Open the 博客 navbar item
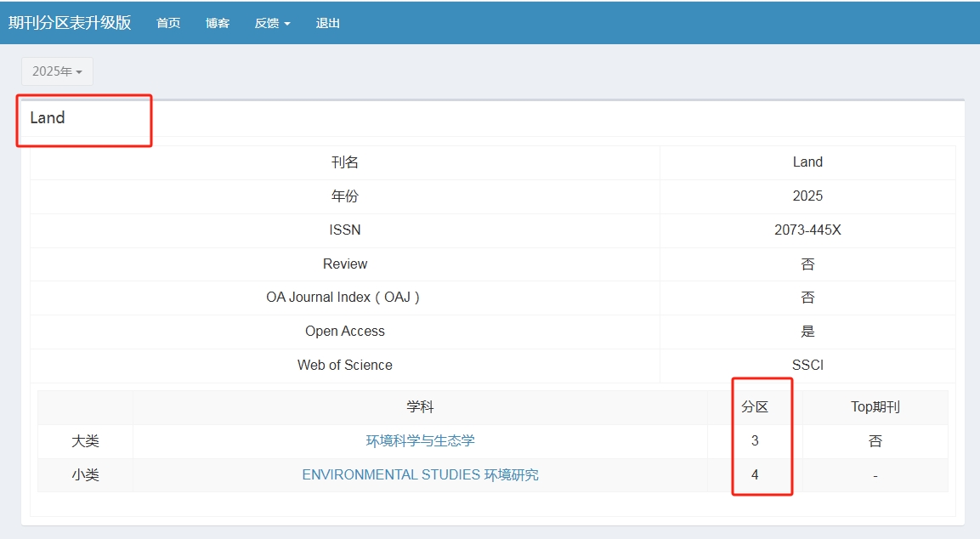 coord(218,23)
